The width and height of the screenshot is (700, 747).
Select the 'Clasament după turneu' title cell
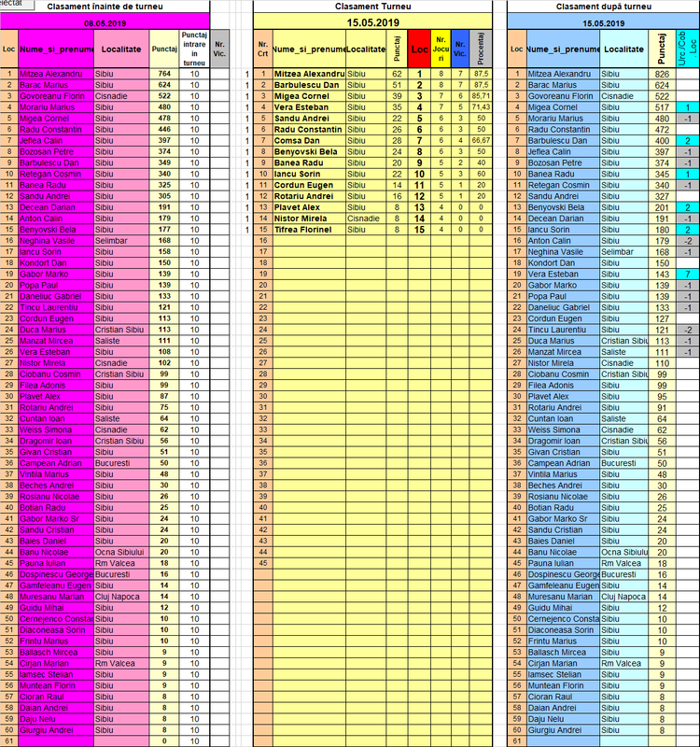pos(603,7)
